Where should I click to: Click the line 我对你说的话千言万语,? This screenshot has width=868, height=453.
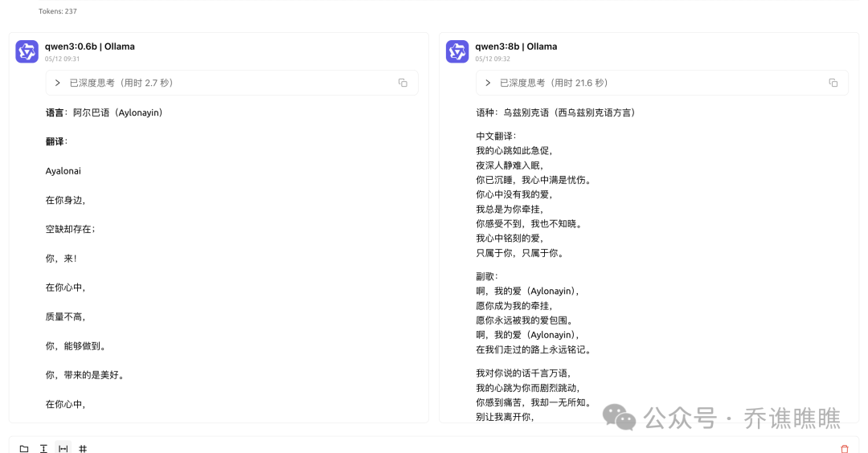(x=524, y=373)
